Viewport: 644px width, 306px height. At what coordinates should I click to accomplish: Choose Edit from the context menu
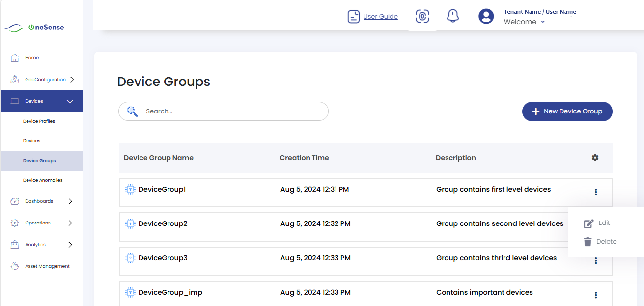point(604,223)
